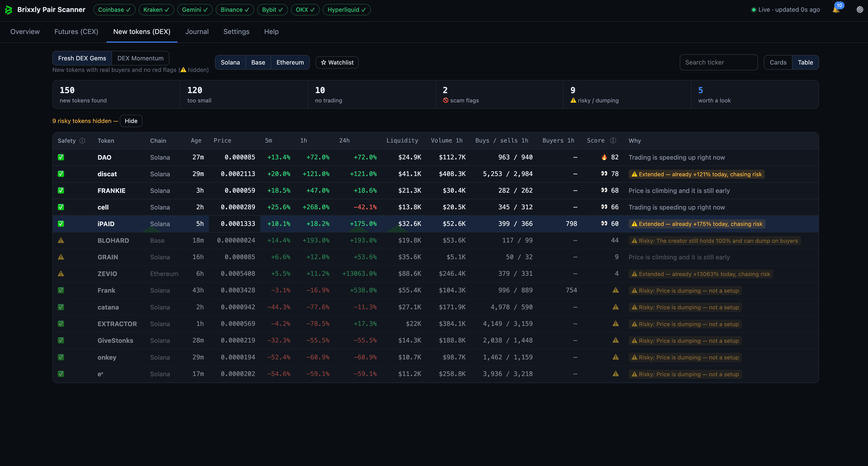
Task: Toggle the Solana chain filter
Action: pyautogui.click(x=231, y=62)
